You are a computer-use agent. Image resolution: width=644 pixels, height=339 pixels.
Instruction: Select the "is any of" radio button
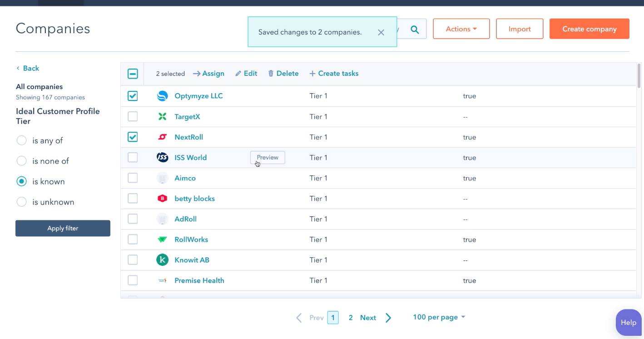click(x=21, y=140)
